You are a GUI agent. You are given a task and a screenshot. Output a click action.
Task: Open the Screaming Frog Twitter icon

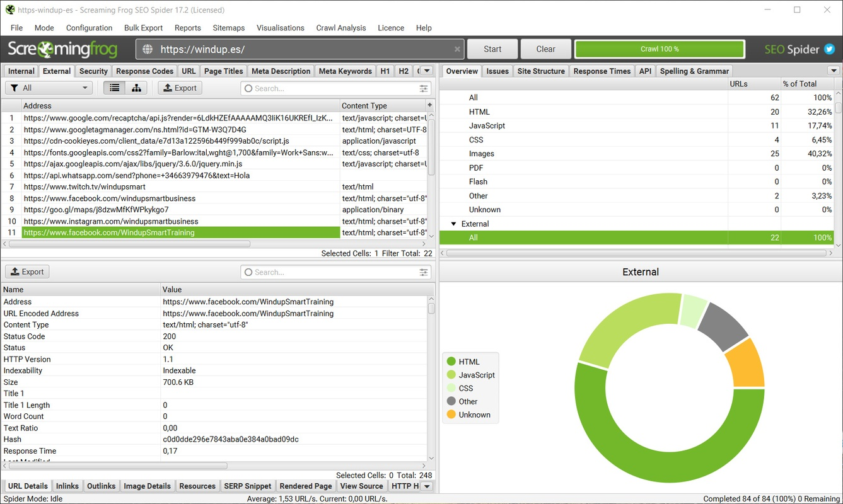click(829, 49)
